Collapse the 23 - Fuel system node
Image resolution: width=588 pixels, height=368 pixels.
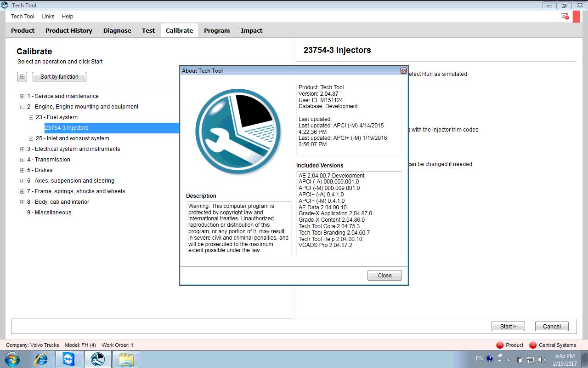31,117
